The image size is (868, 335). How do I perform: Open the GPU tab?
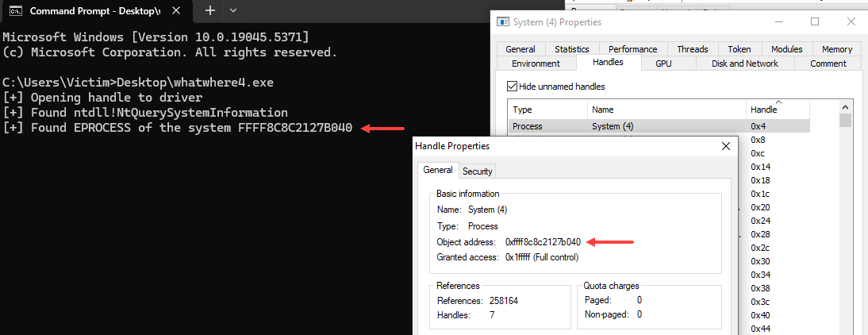pos(663,64)
